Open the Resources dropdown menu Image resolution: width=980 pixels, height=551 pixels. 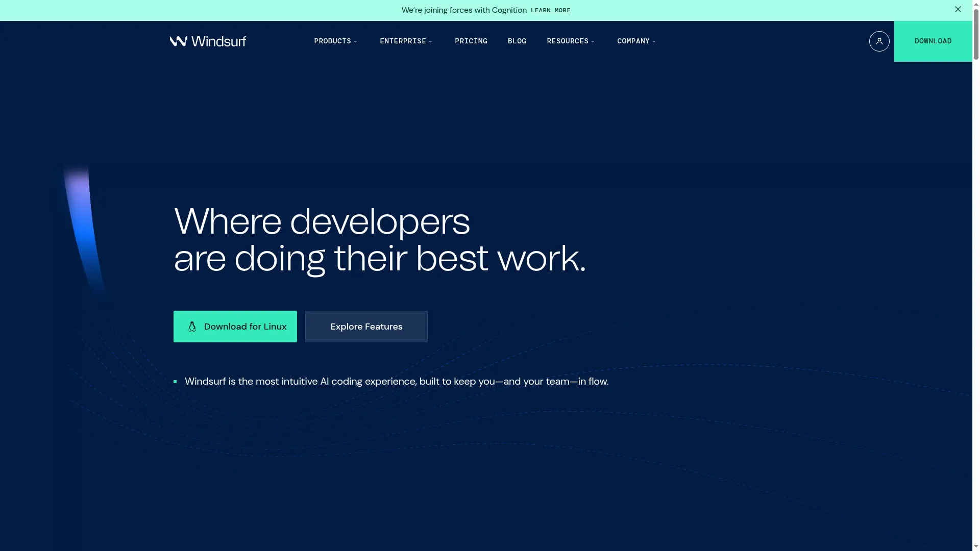(570, 41)
